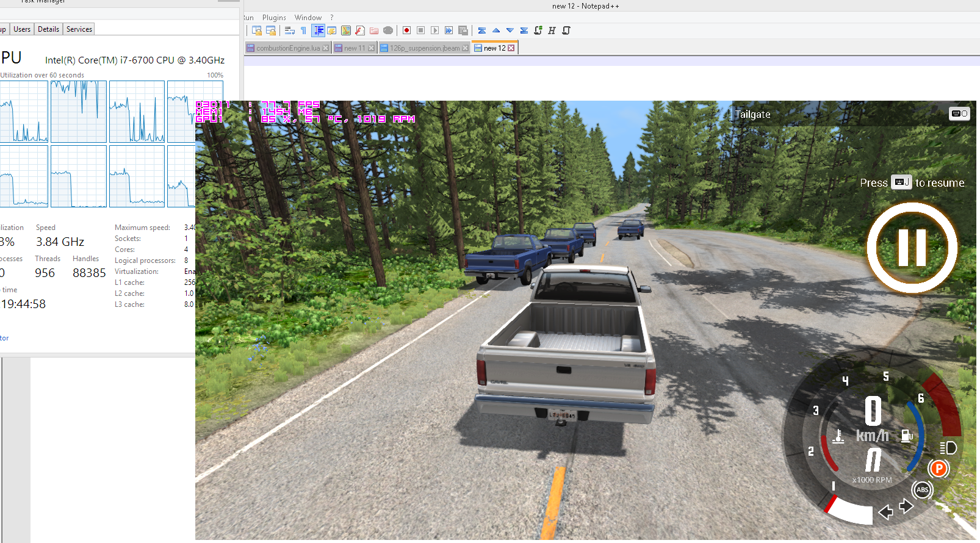Select the second CPU core graph, top row
This screenshot has width=980, height=543.
[x=79, y=112]
